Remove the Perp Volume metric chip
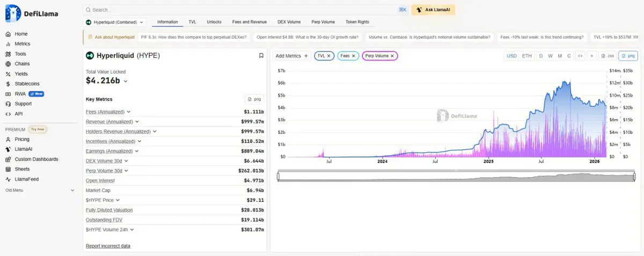The image size is (644, 256). pyautogui.click(x=392, y=56)
